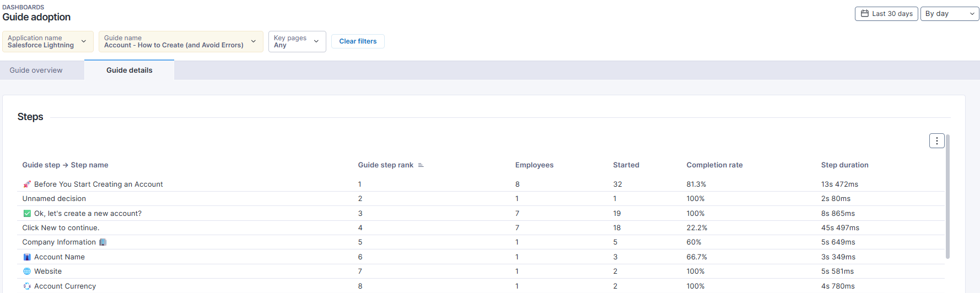
Task: Click the rocket icon on first step
Action: point(27,185)
